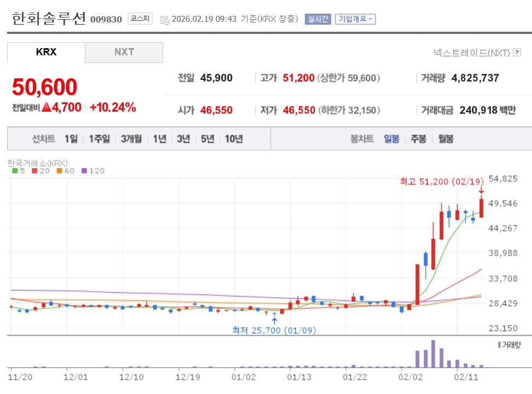The height and width of the screenshot is (394, 532).
Task: Click the purple 120-day moving average marker
Action: coord(84,171)
